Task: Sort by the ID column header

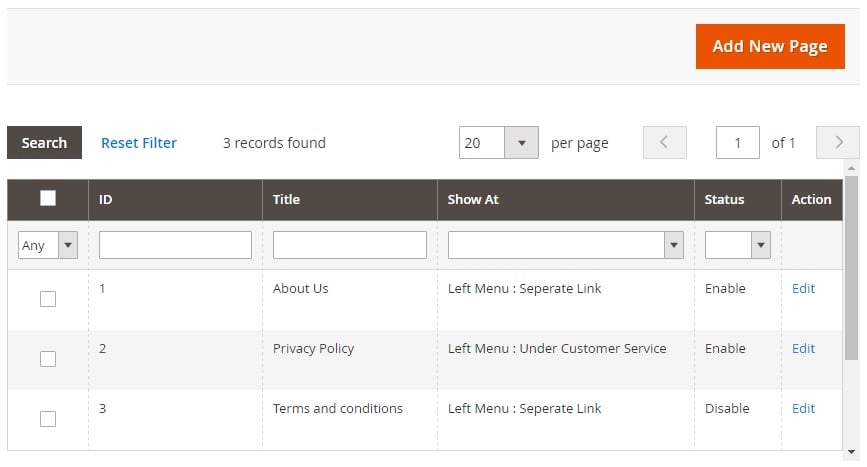Action: pos(105,200)
